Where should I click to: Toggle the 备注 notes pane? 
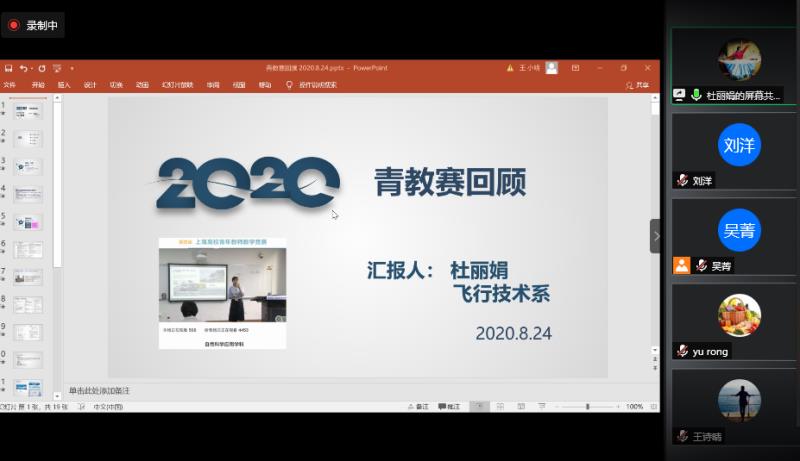pyautogui.click(x=418, y=407)
